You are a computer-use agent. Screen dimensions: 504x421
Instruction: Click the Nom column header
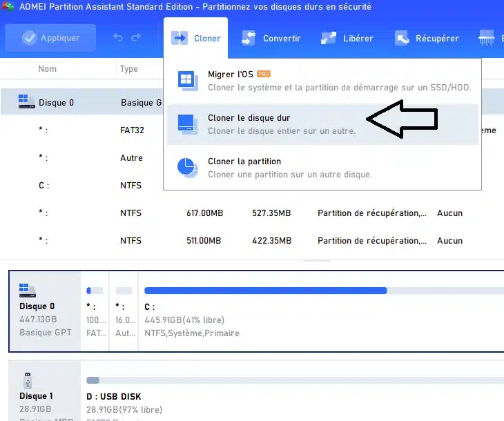[47, 69]
